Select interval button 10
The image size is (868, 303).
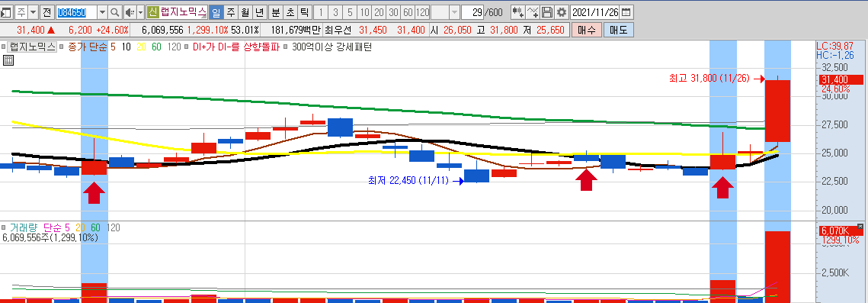pyautogui.click(x=364, y=11)
